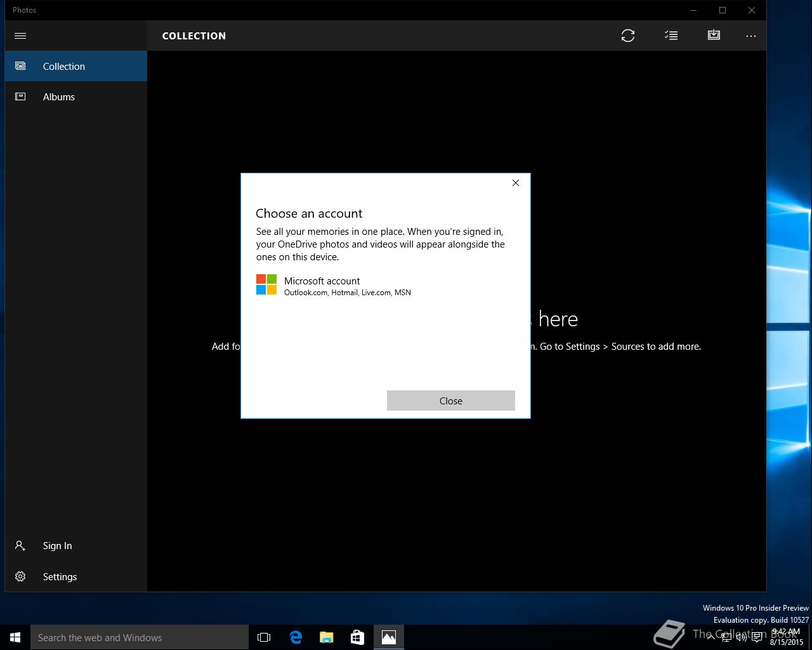
Task: Open the hamburger navigation menu
Action: point(20,36)
